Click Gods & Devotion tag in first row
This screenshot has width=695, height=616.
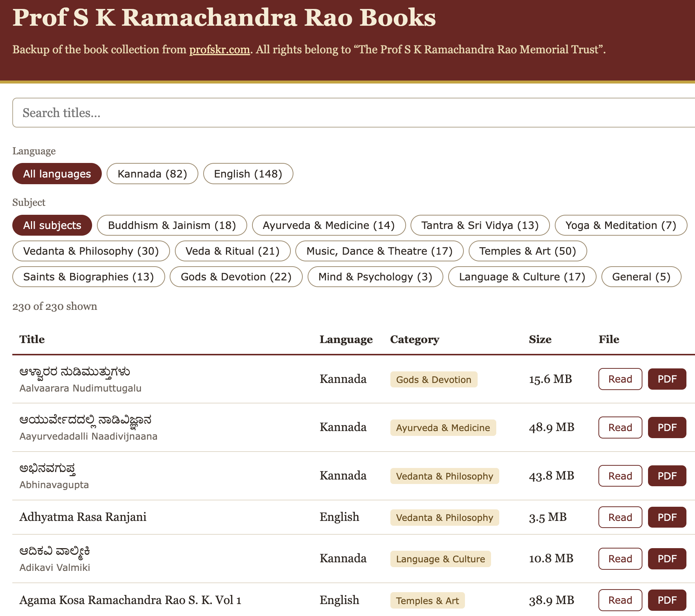coord(434,380)
